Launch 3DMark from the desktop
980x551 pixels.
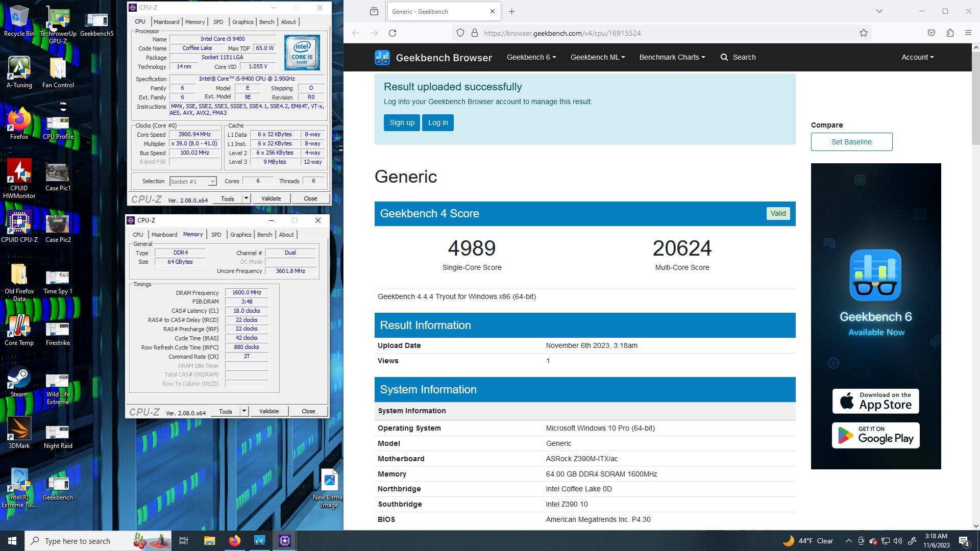19,433
